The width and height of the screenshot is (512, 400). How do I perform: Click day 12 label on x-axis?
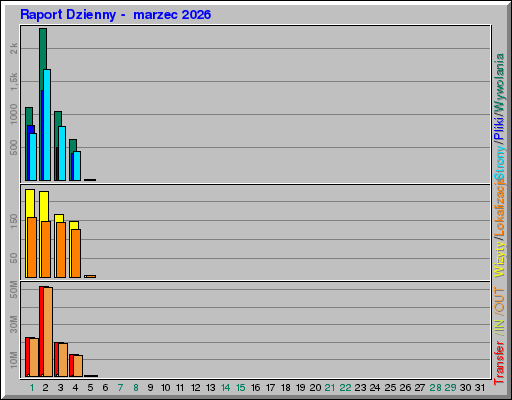coord(196,388)
